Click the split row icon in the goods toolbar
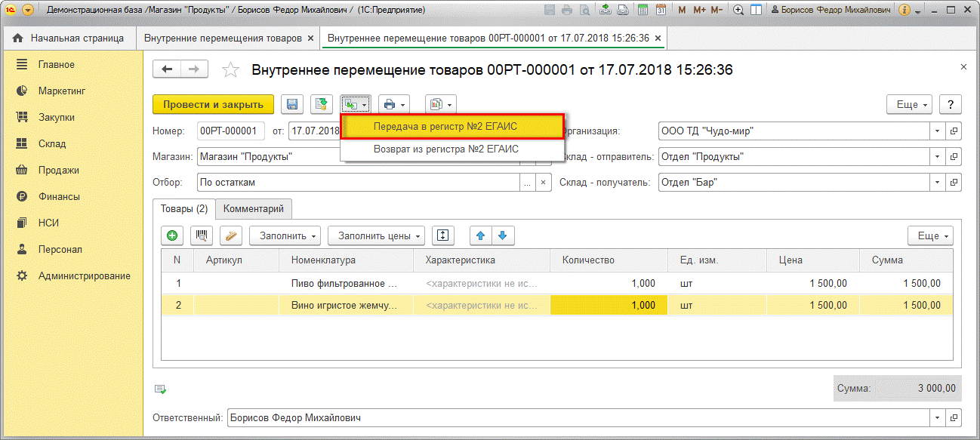The image size is (980, 440). tap(443, 235)
